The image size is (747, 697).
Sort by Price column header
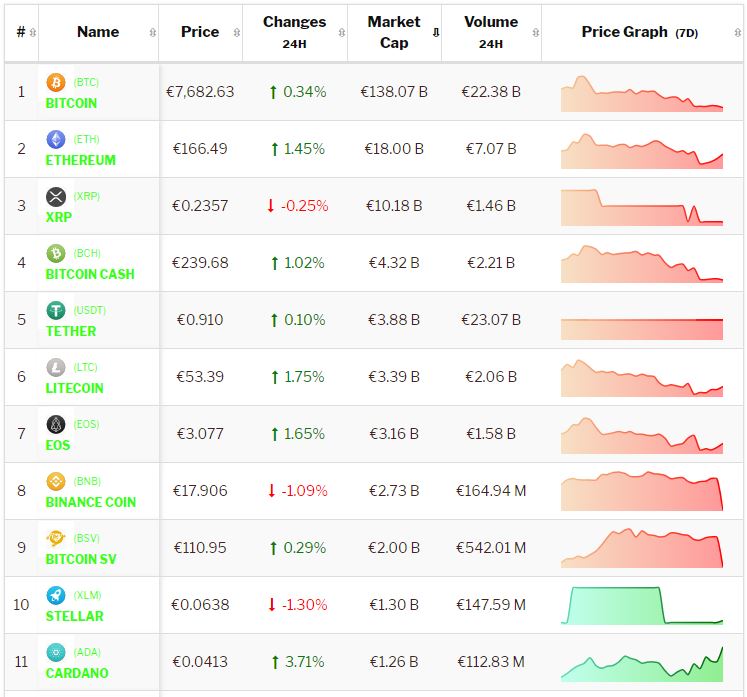200,32
